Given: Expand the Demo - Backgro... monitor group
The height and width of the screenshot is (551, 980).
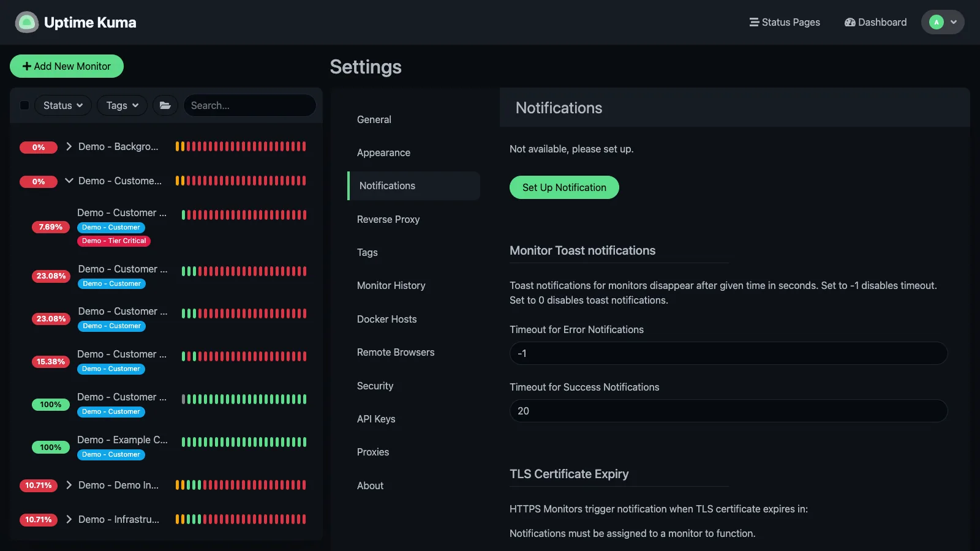Looking at the screenshot, I should [x=69, y=146].
